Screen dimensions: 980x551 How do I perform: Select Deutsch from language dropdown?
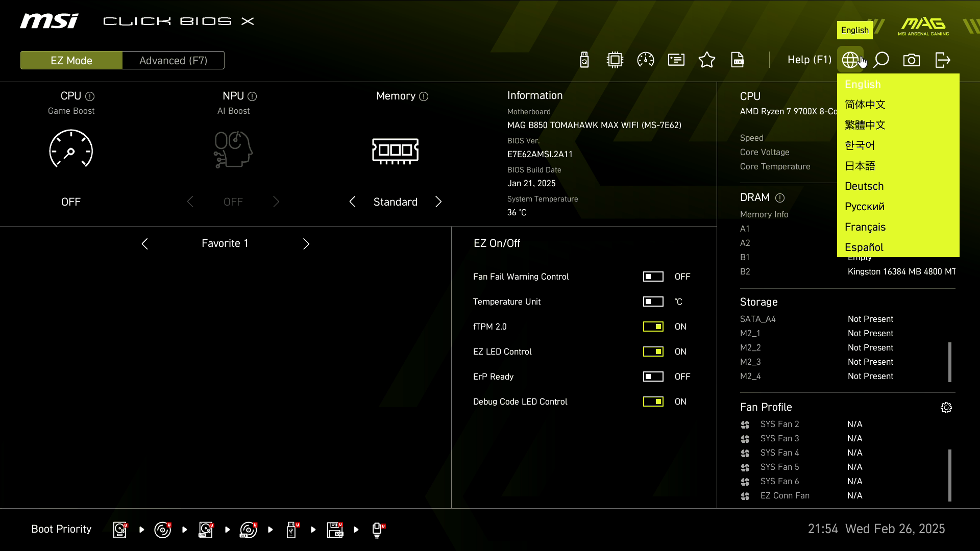click(864, 186)
